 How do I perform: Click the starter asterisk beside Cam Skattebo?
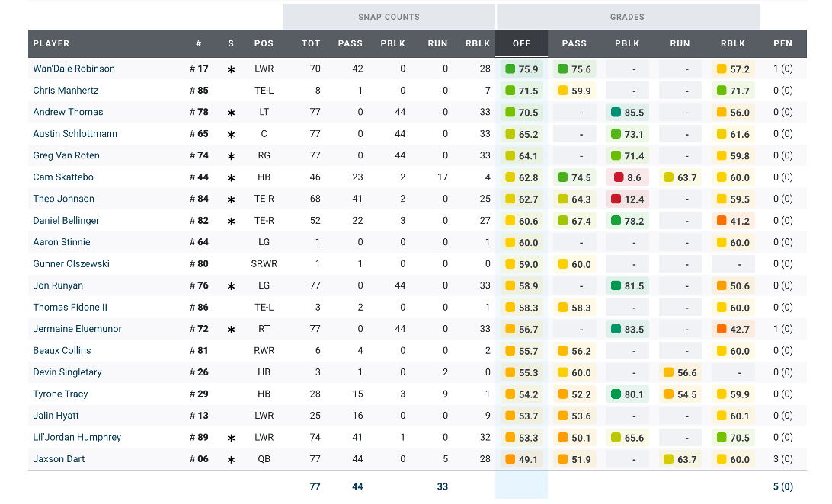(x=231, y=178)
